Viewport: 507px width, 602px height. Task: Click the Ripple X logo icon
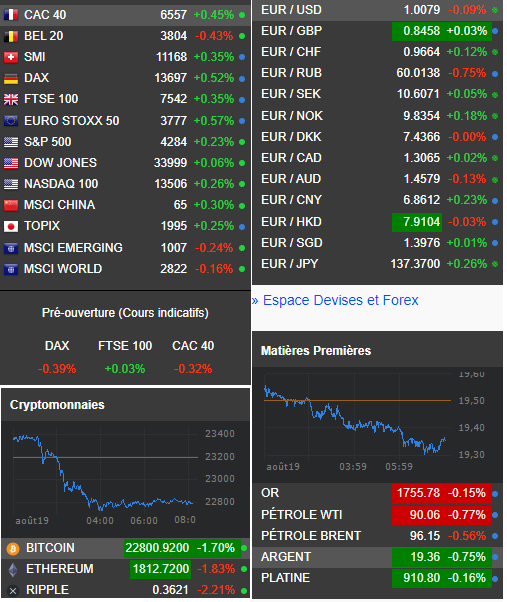(13, 590)
